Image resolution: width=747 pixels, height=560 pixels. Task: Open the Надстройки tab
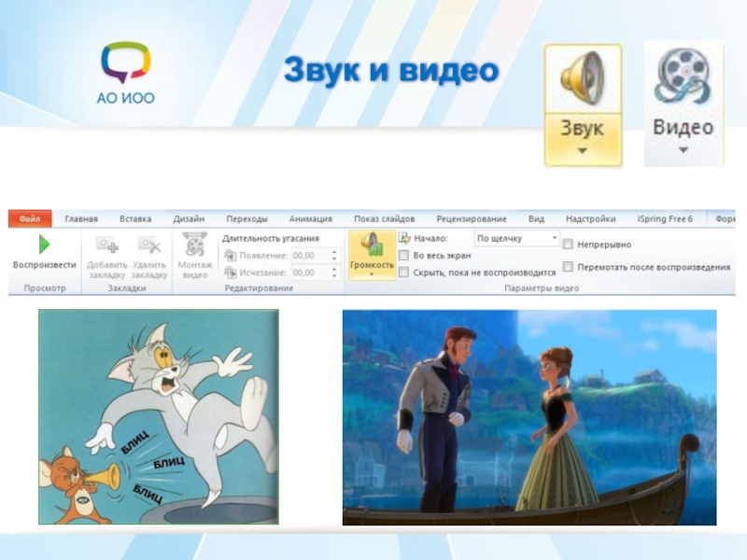pos(590,219)
